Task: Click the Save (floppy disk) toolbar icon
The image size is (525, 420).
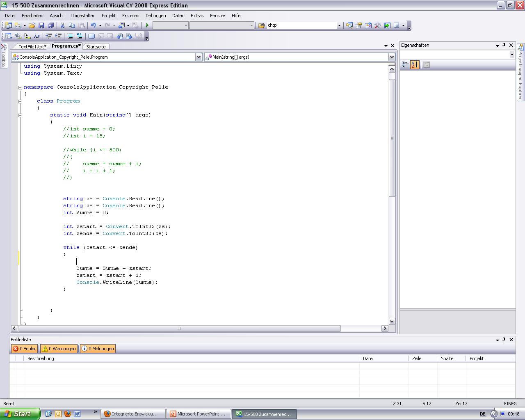Action: [41, 25]
